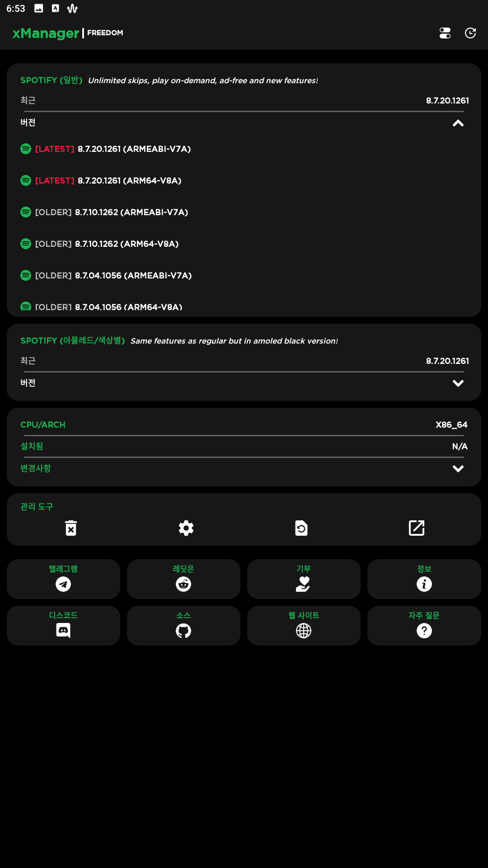Tap the open-external launch icon
The image size is (488, 868).
click(417, 528)
